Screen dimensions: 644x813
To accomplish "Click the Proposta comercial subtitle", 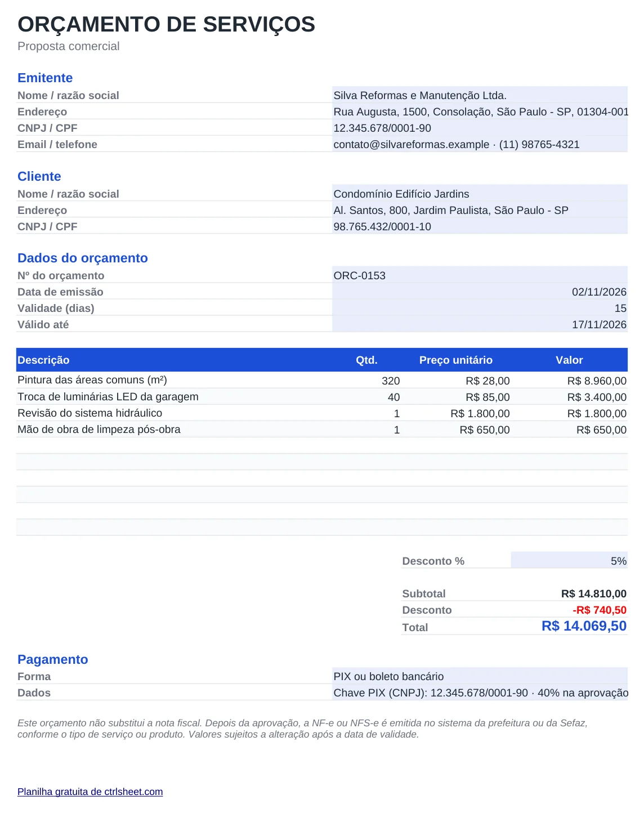I will (x=69, y=46).
